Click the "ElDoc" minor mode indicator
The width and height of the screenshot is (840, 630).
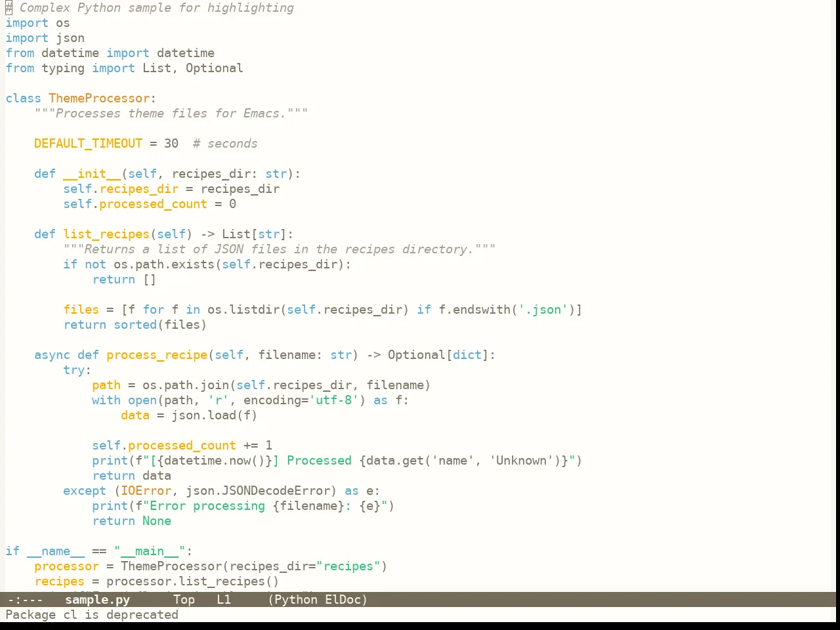coord(343,600)
